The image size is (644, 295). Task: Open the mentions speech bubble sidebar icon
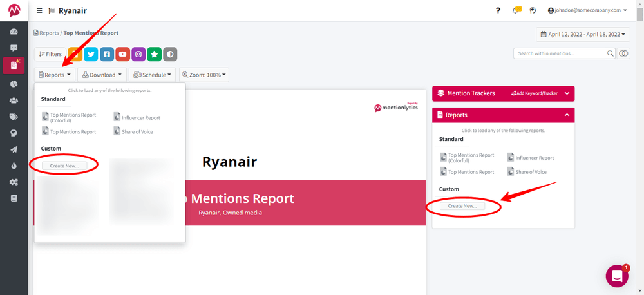(14, 48)
